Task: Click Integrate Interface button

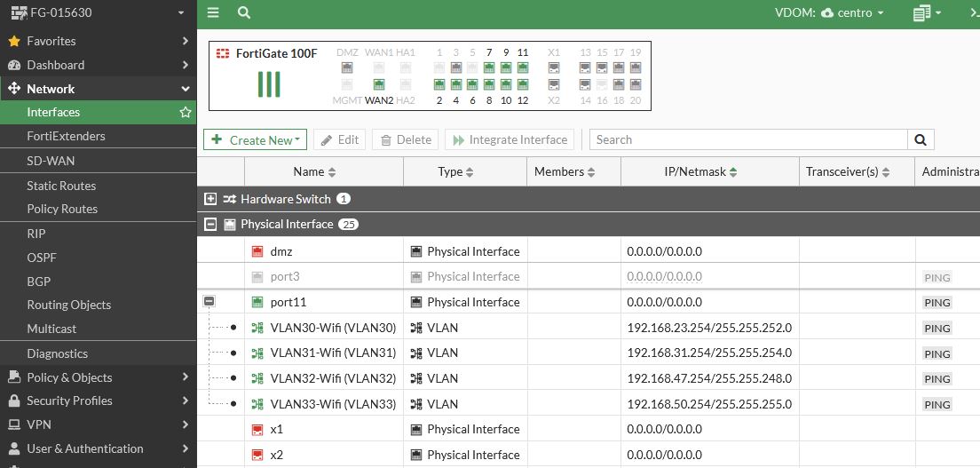Action: [510, 139]
